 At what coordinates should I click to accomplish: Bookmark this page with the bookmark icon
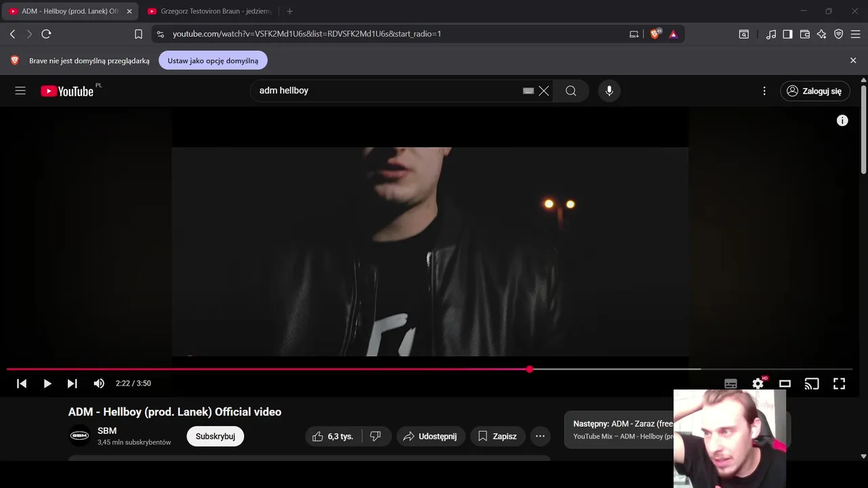point(138,34)
